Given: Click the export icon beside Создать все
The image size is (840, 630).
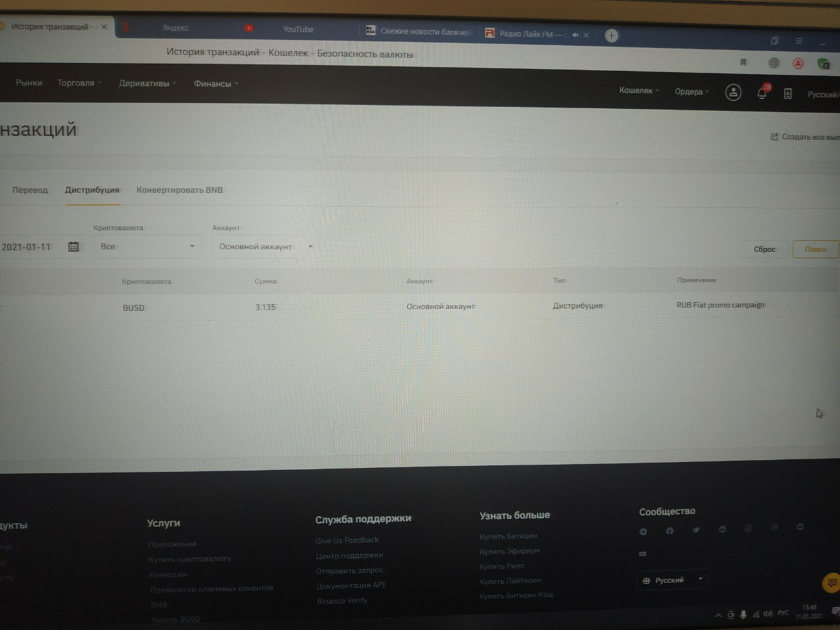Looking at the screenshot, I should tap(774, 136).
